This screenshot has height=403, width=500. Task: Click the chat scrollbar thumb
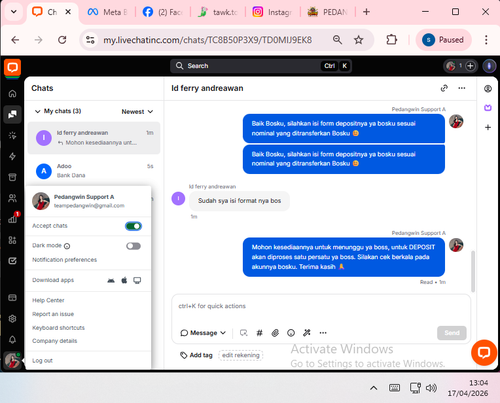point(473,271)
